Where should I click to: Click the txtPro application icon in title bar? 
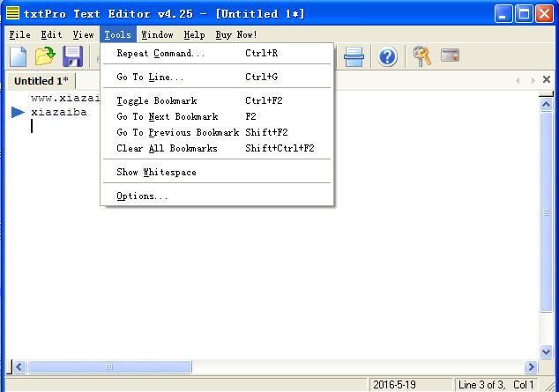point(13,13)
